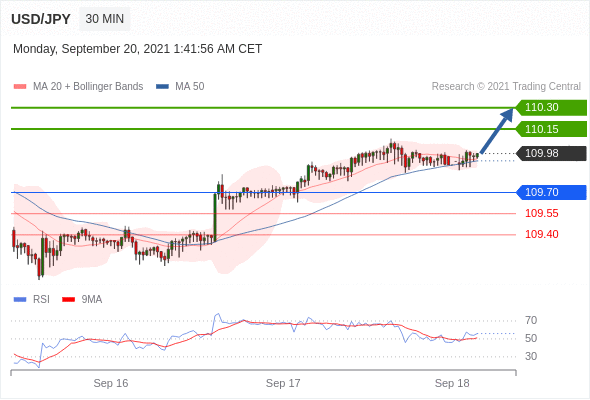
Task: Click the USD/JPY pair title
Action: coord(41,19)
